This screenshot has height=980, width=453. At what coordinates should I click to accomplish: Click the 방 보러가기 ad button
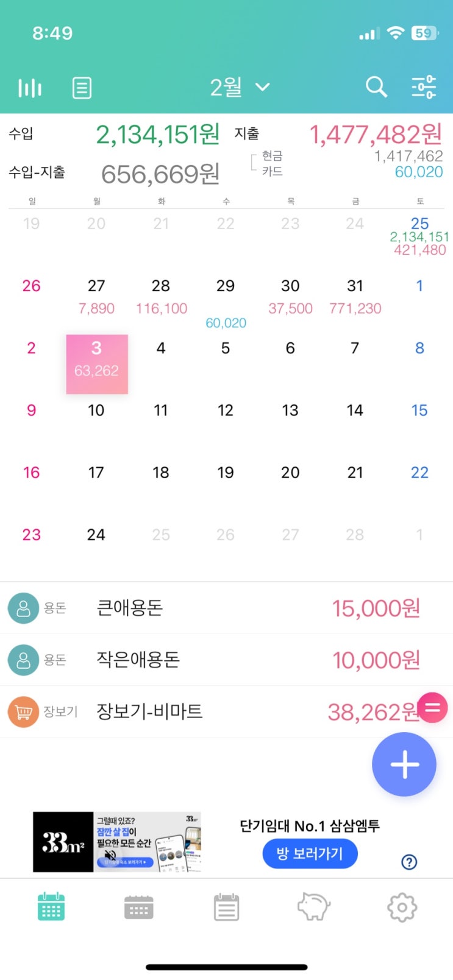click(x=310, y=853)
